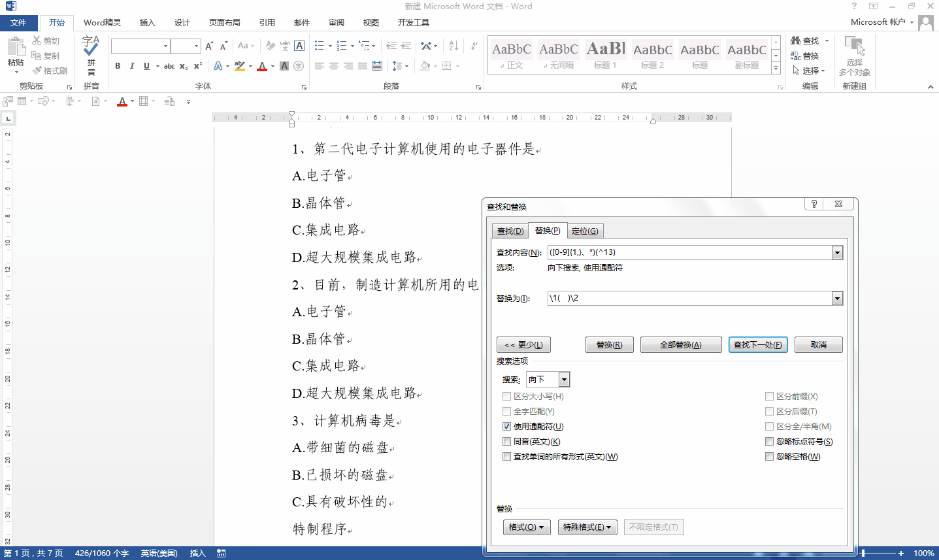Switch to the 页面布局 ribbon tab
The height and width of the screenshot is (560, 939).
click(x=225, y=23)
